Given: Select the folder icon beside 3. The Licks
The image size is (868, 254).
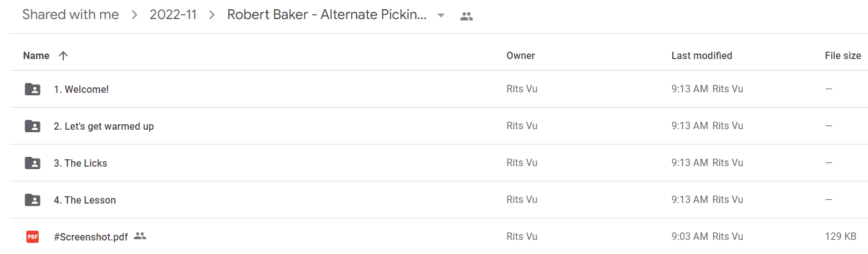Looking at the screenshot, I should (x=33, y=163).
